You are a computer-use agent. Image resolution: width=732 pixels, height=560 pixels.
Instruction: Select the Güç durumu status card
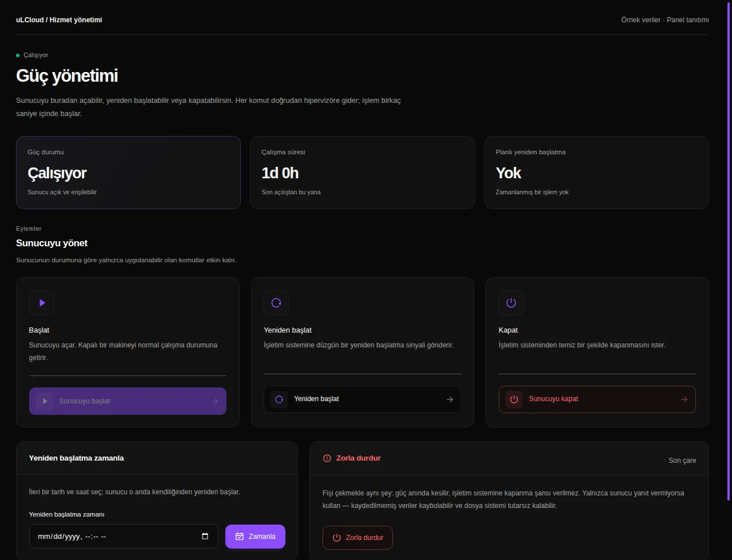pyautogui.click(x=128, y=173)
